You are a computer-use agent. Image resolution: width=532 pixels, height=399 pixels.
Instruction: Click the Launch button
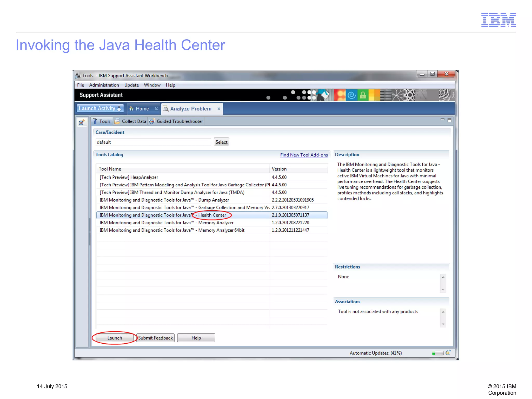(x=115, y=338)
